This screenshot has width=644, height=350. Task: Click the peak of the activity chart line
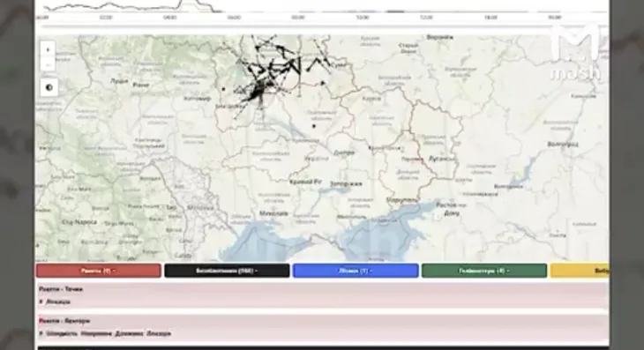click(x=190, y=1)
